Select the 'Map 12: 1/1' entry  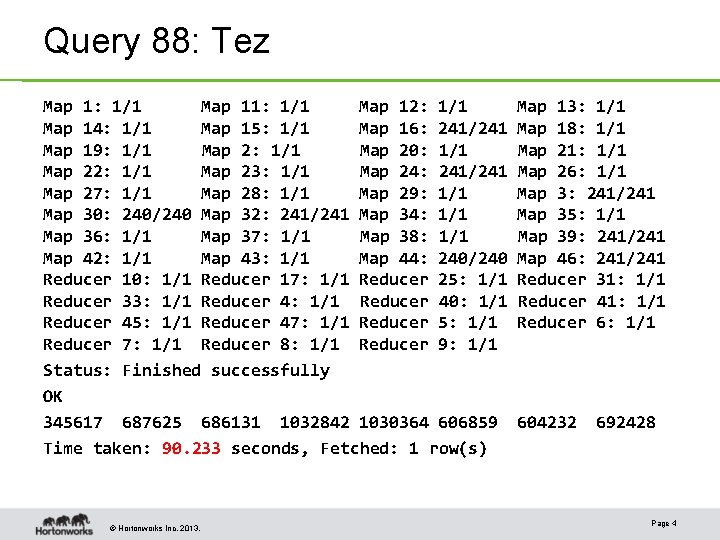tap(413, 107)
